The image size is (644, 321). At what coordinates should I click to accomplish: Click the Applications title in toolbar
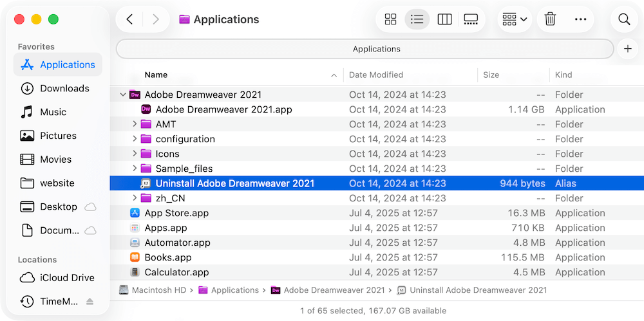(226, 19)
